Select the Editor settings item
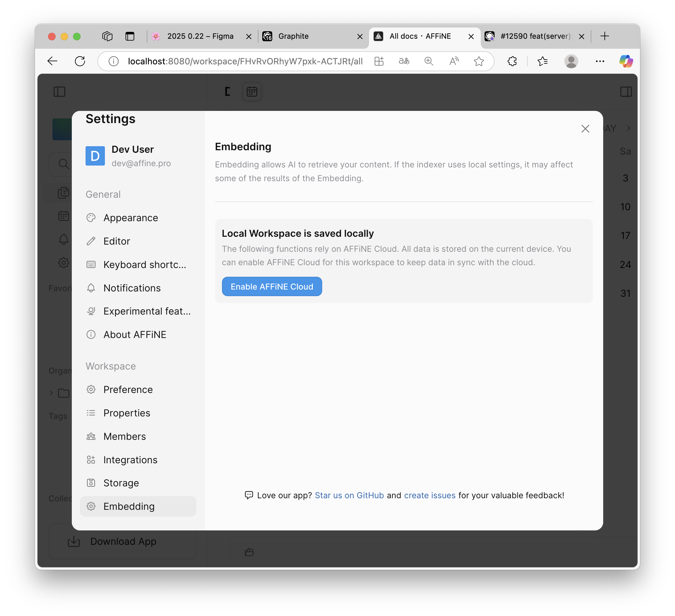This screenshot has height=616, width=675. tap(116, 241)
